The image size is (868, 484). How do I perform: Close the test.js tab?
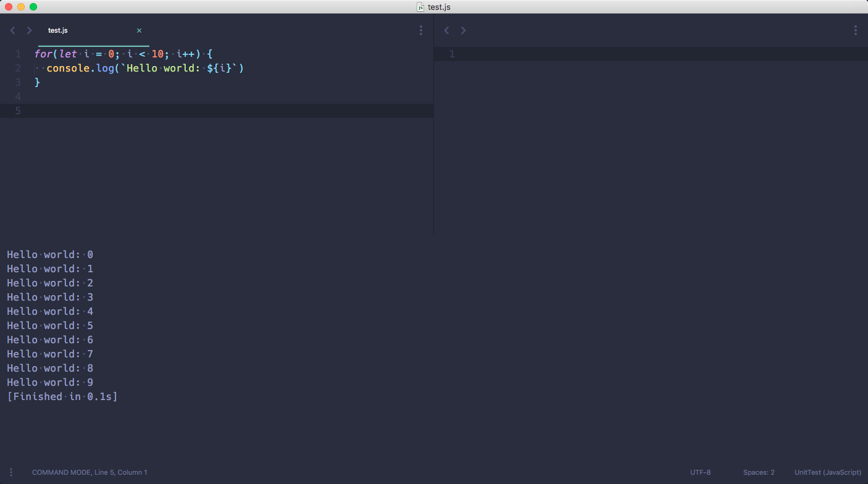(x=139, y=30)
